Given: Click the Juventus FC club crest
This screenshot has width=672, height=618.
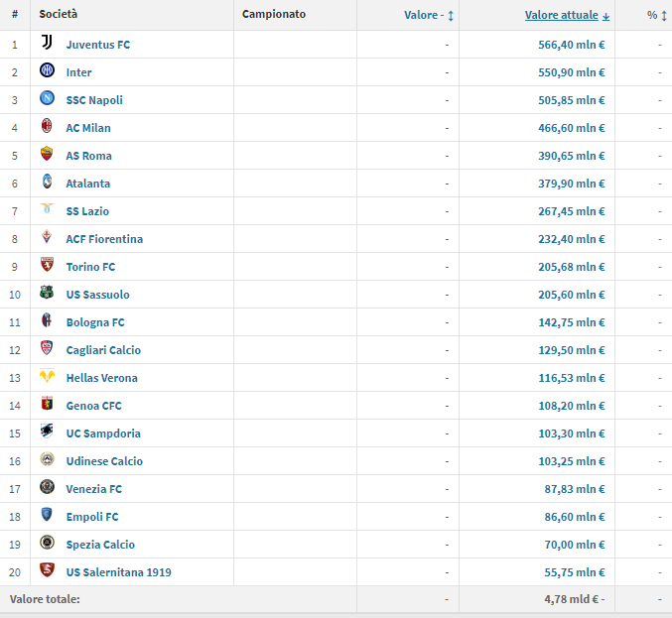Looking at the screenshot, I should [47, 44].
